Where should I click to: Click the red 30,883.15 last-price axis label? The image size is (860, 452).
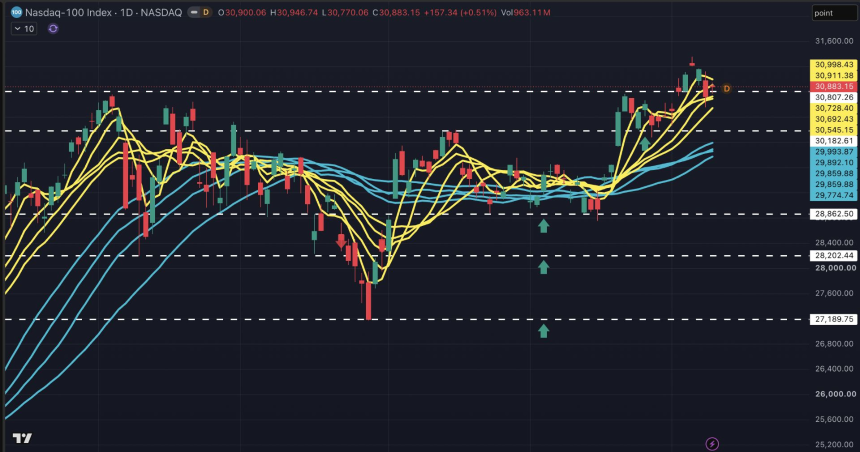tap(833, 86)
